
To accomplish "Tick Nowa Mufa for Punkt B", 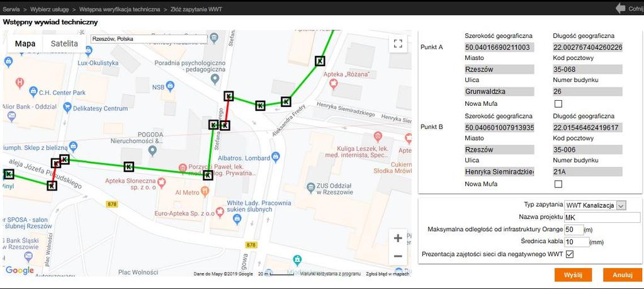I will coord(558,184).
